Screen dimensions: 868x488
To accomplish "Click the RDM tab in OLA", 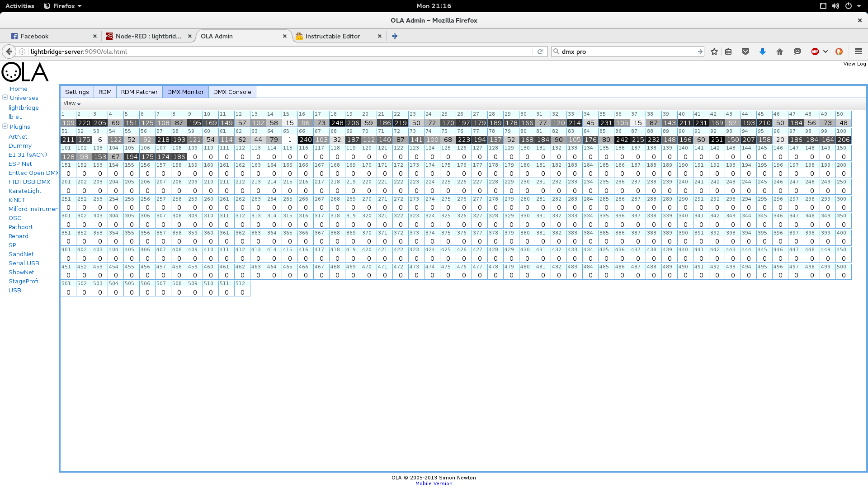I will click(x=105, y=92).
